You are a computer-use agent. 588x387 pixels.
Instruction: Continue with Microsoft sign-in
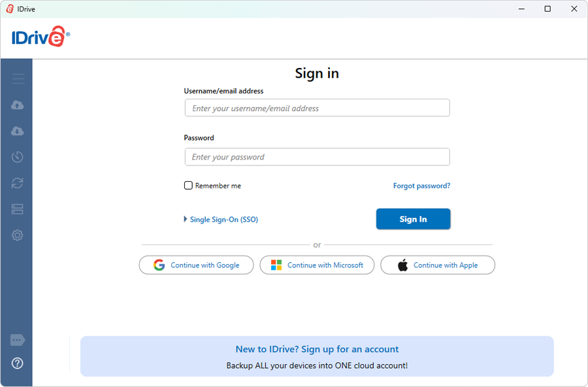pyautogui.click(x=317, y=265)
